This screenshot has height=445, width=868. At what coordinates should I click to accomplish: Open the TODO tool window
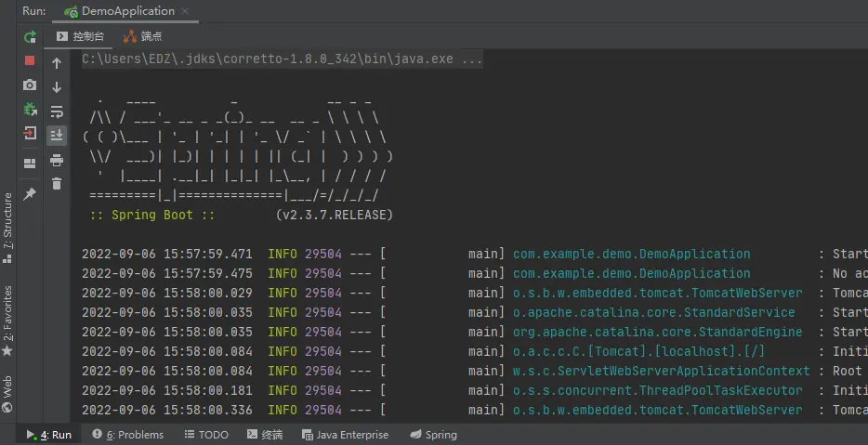point(205,435)
